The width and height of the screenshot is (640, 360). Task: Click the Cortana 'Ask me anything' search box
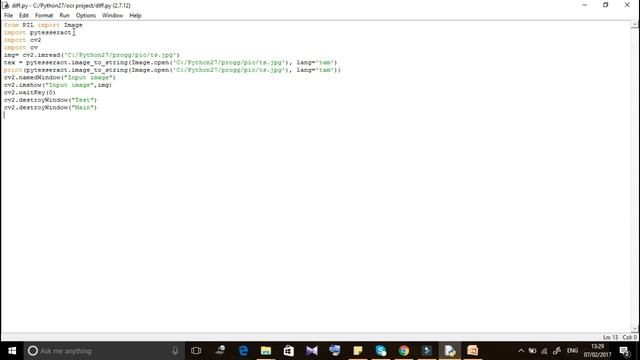click(x=104, y=351)
